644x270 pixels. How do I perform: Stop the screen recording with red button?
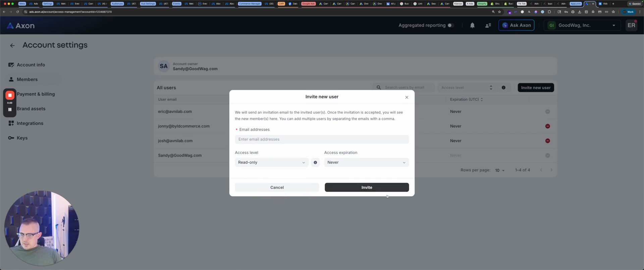pos(10,95)
